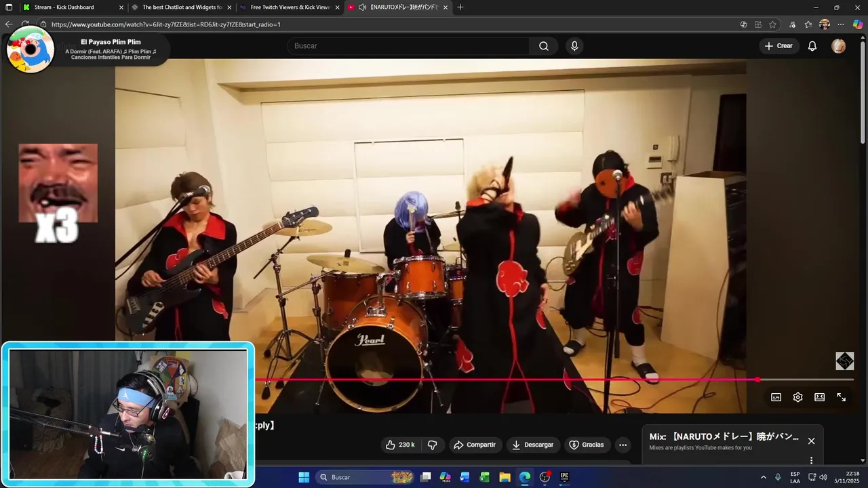868x488 pixels.
Task: Start a voice search with the microphone icon
Action: pos(574,46)
